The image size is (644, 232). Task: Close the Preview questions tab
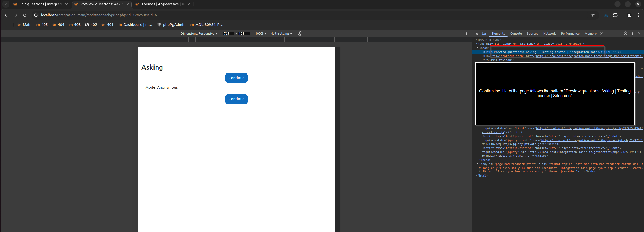pyautogui.click(x=128, y=4)
